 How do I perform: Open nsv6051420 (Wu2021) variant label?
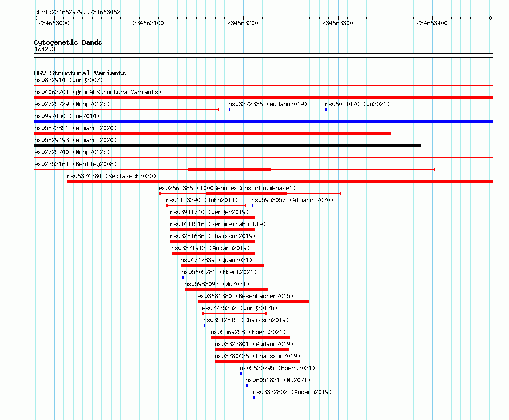[357, 104]
